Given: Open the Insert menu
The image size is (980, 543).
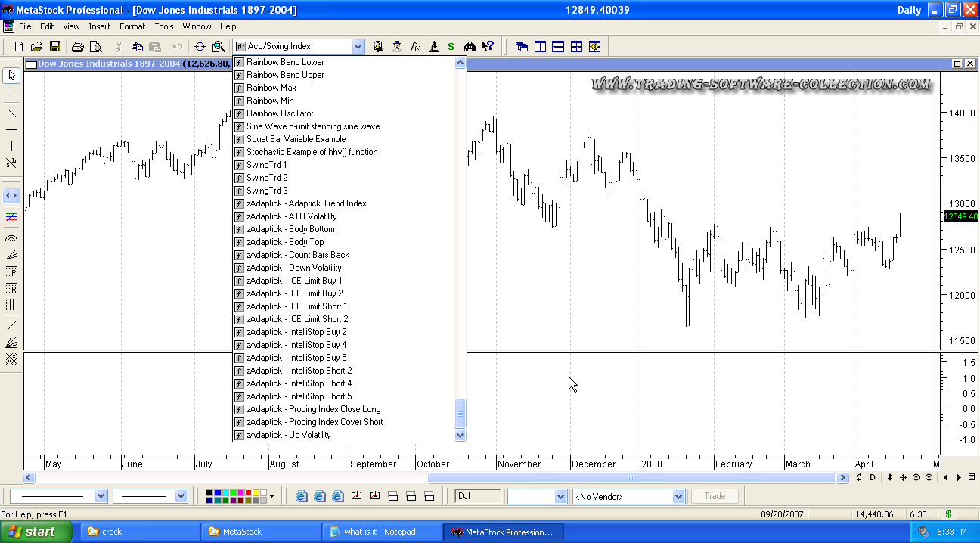Looking at the screenshot, I should pyautogui.click(x=99, y=26).
